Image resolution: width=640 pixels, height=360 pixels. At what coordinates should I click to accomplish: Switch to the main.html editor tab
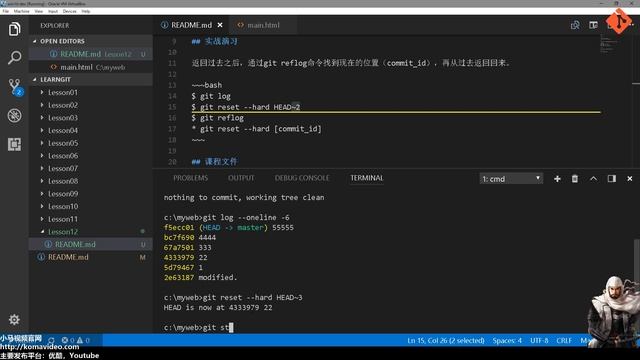click(263, 25)
